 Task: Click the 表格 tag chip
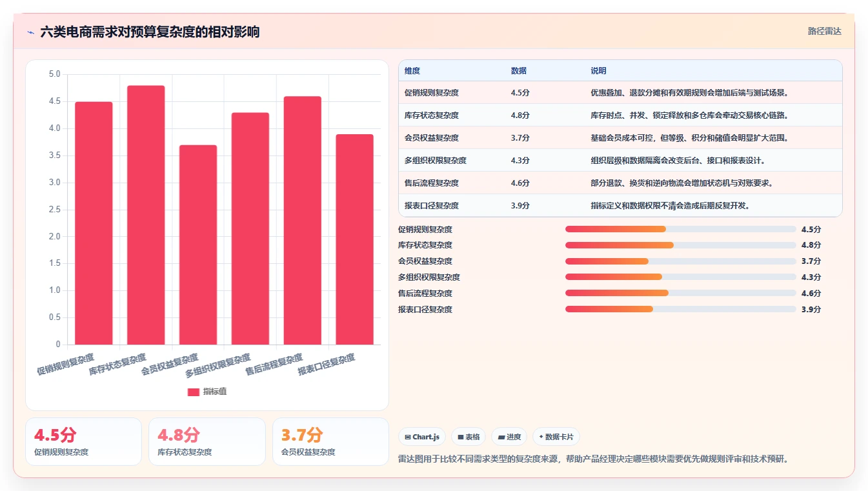coord(469,437)
